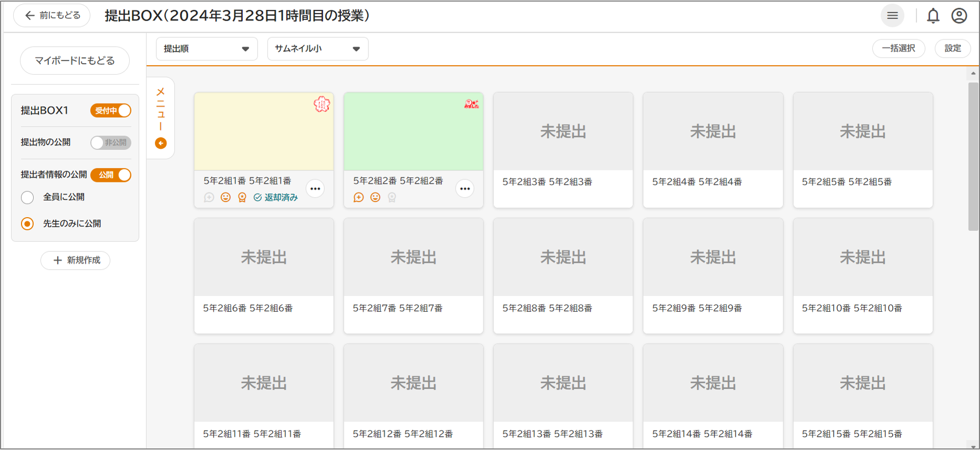Click the scrollbar down arrow
Image resolution: width=980 pixels, height=450 pixels.
[973, 446]
